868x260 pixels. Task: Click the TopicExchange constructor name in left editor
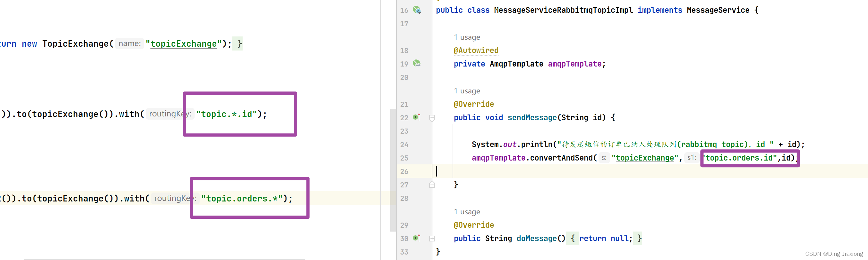click(75, 44)
